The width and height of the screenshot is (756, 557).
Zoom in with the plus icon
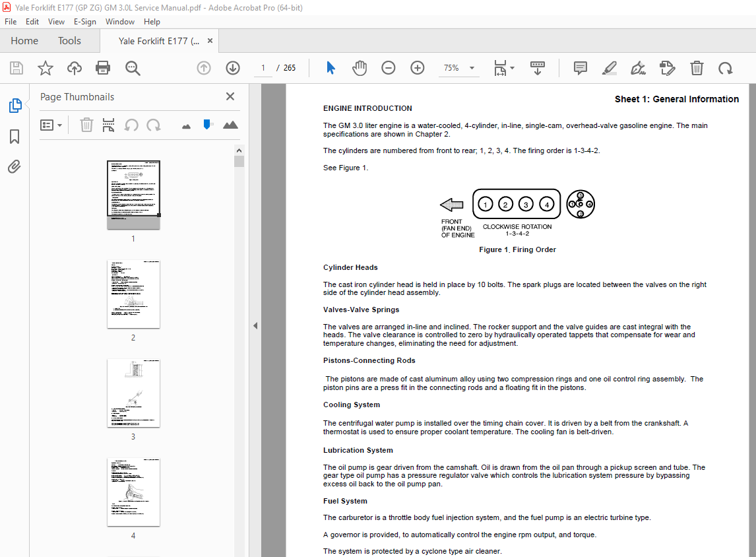point(418,68)
